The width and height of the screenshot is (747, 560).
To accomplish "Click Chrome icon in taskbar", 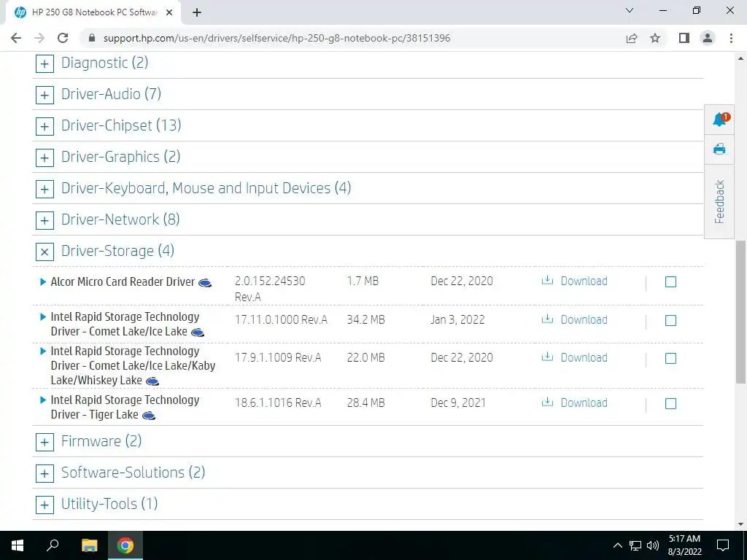I will pos(125,545).
